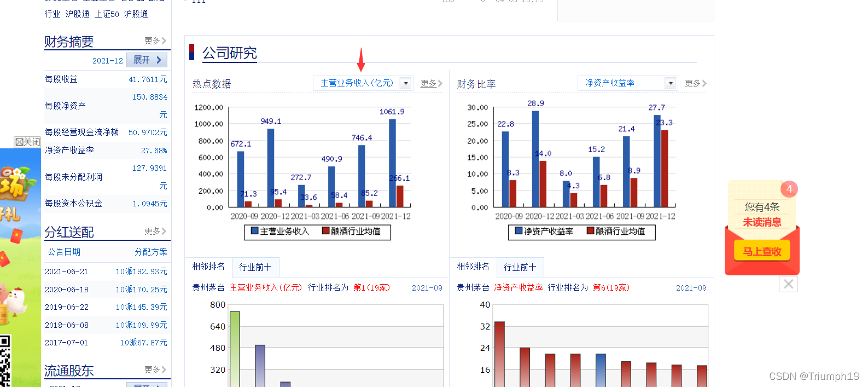This screenshot has height=387, width=868.
Task: Click 10派170.25元 dividend entry
Action: coord(141,290)
